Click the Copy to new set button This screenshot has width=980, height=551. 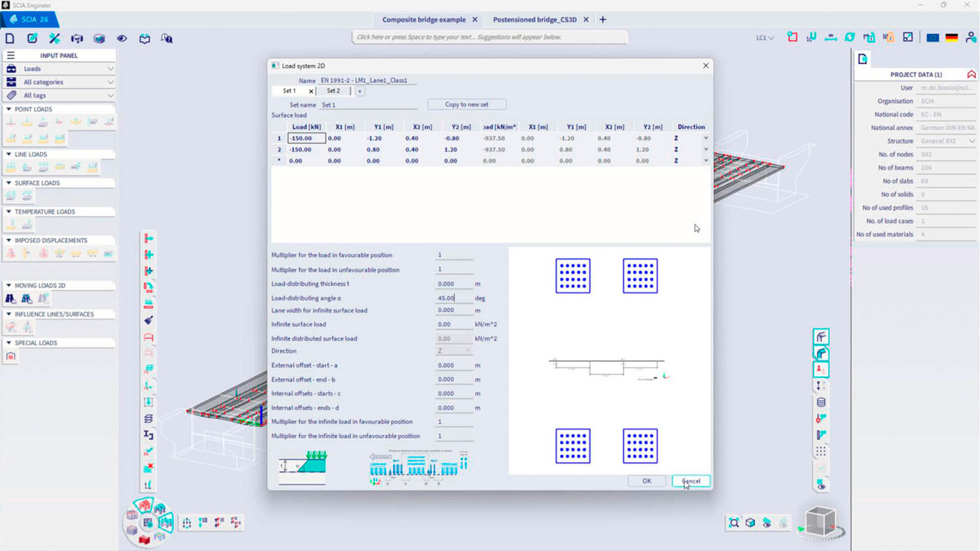[x=466, y=104]
